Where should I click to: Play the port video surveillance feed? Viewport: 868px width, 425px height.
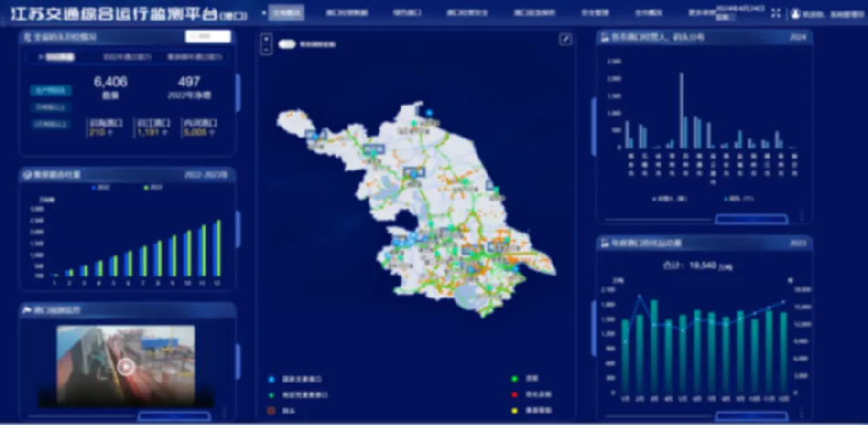pos(126,366)
